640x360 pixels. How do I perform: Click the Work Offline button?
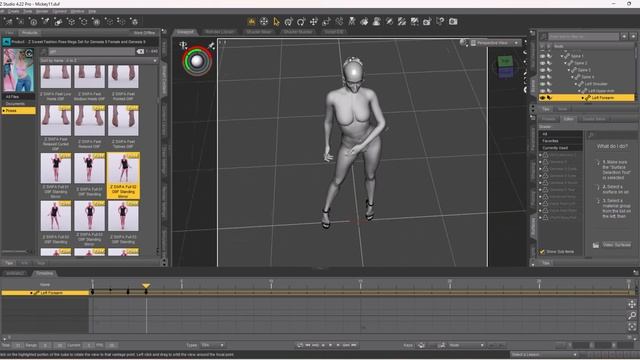coord(144,33)
